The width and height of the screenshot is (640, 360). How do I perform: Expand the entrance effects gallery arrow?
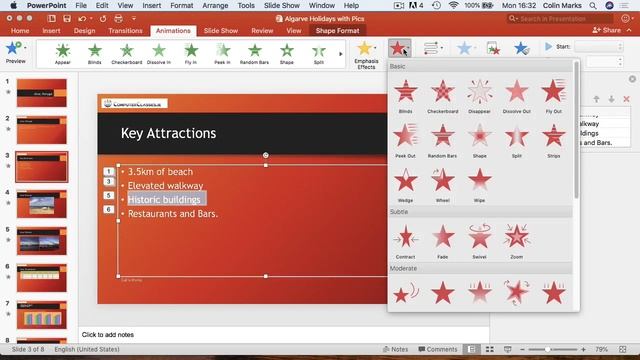341,54
